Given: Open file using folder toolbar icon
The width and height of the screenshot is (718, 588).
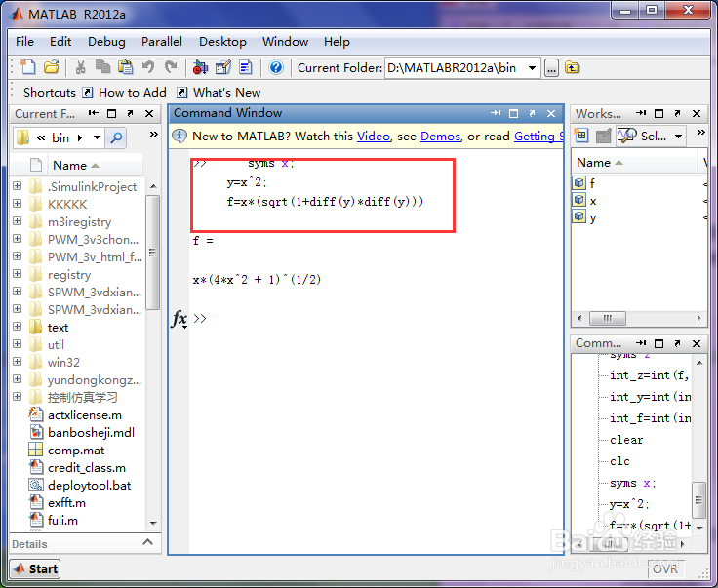Looking at the screenshot, I should (51, 67).
